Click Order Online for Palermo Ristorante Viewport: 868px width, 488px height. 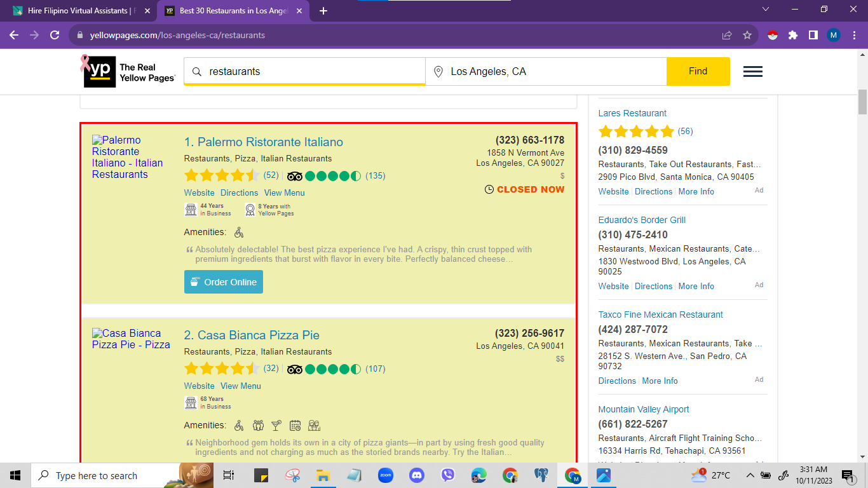coord(224,282)
